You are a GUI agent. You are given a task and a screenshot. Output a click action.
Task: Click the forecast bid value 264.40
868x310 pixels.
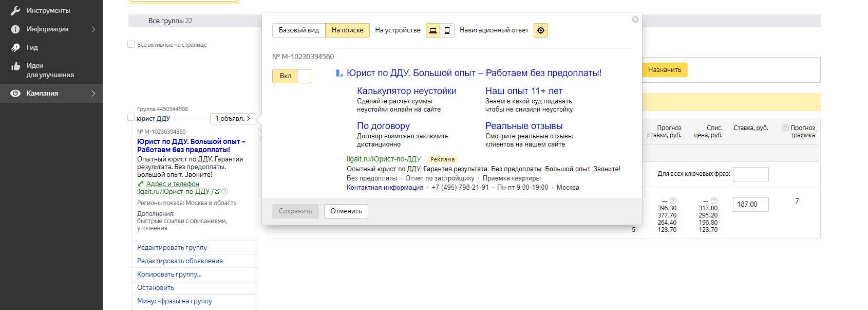pyautogui.click(x=667, y=223)
